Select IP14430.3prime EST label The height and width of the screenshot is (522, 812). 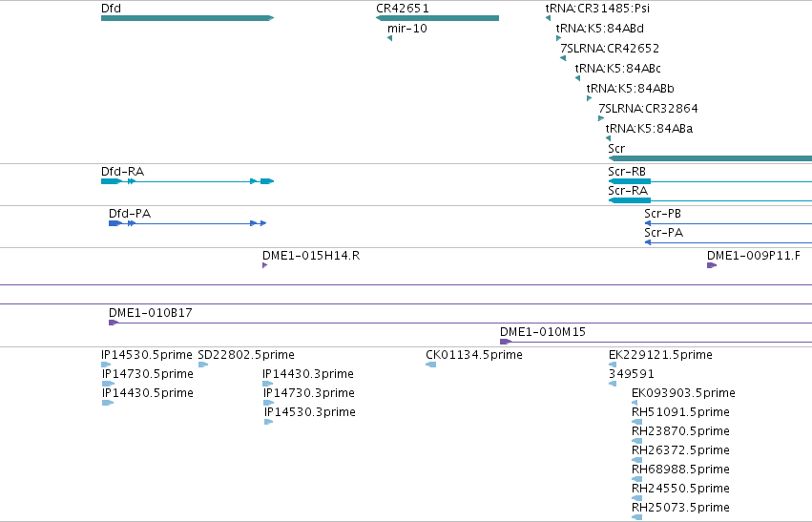pos(308,374)
